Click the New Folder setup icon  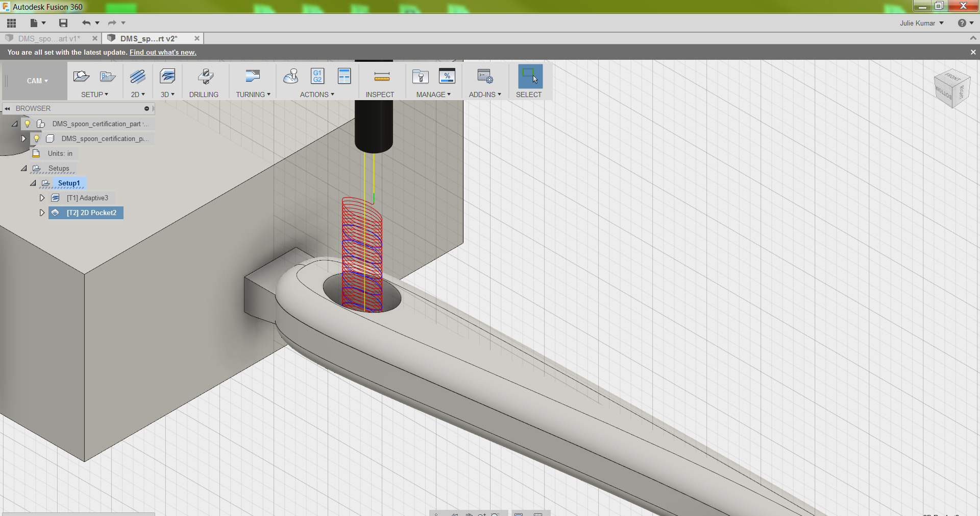(x=108, y=77)
